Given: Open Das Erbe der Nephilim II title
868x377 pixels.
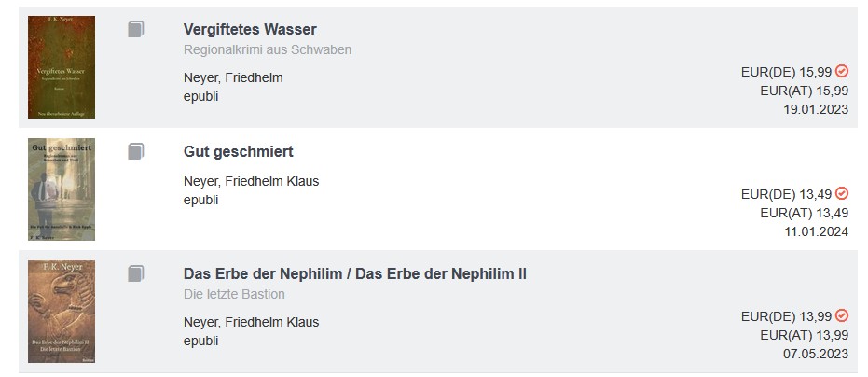Looking at the screenshot, I should pos(355,273).
